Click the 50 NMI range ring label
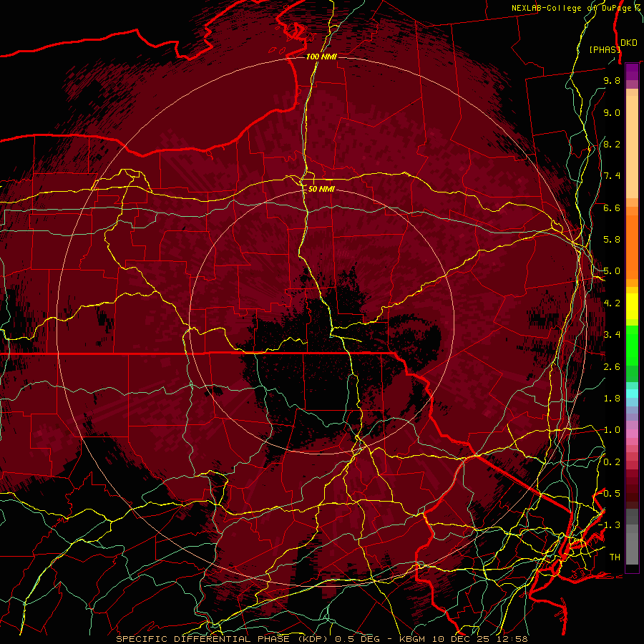The height and width of the screenshot is (644, 644). click(x=321, y=189)
